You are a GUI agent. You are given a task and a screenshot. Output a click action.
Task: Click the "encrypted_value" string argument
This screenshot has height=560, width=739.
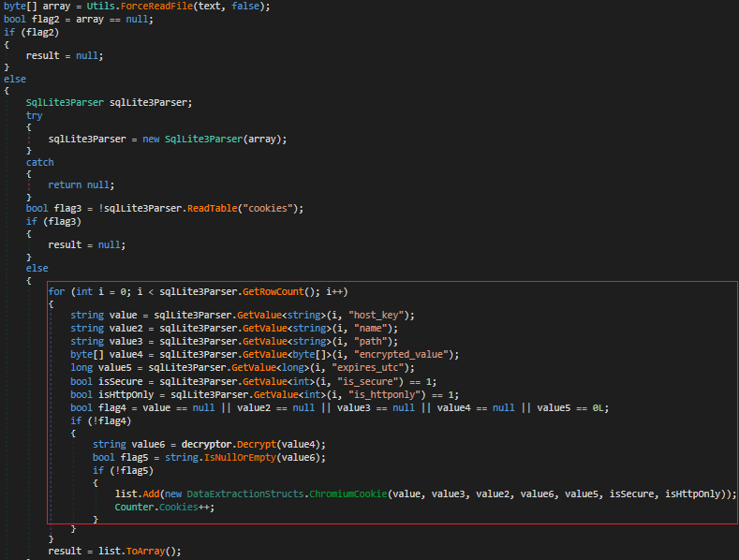coord(410,355)
